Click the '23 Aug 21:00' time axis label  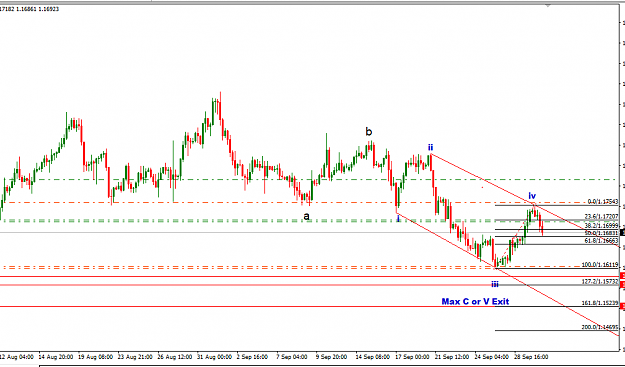(x=135, y=357)
